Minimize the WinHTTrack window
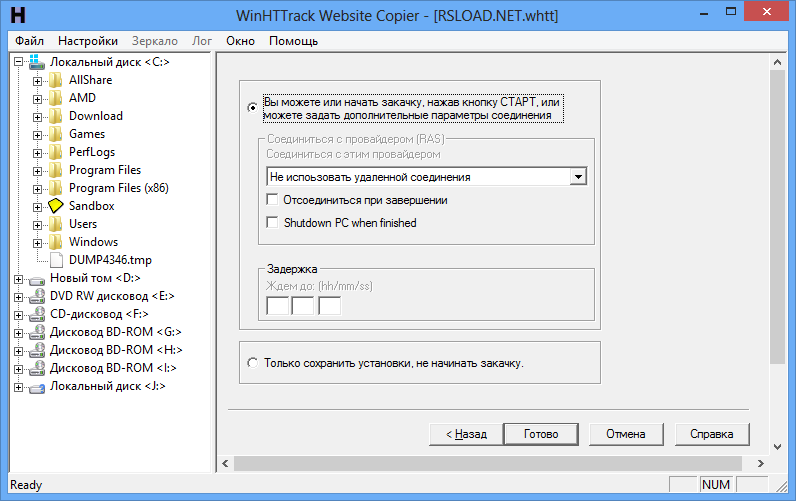The width and height of the screenshot is (796, 501). (x=704, y=13)
